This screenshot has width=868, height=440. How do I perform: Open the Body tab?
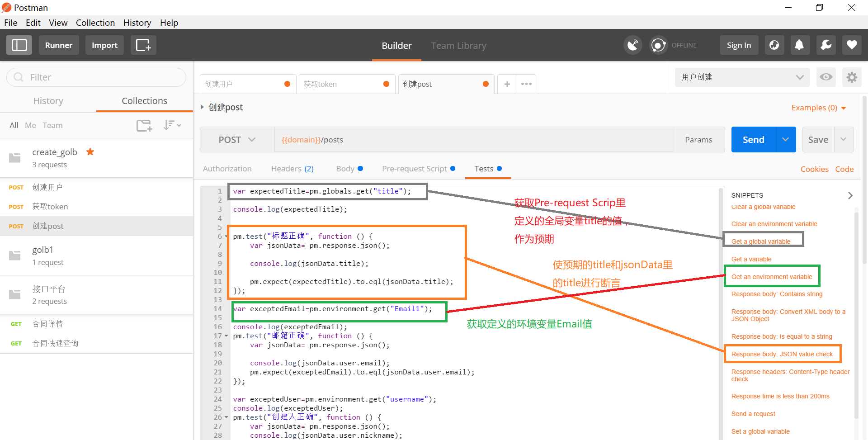[349, 169]
